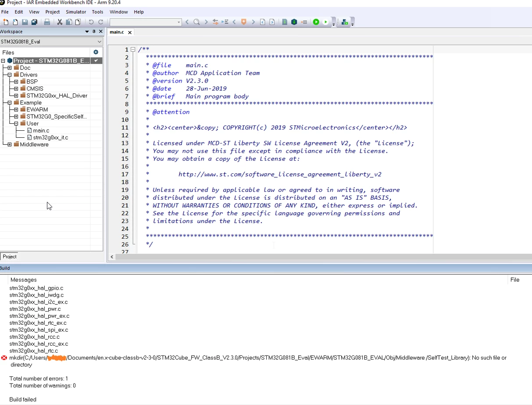Toggle breakpoint via the toolbar icon
The width and height of the screenshot is (532, 405).
click(304, 22)
